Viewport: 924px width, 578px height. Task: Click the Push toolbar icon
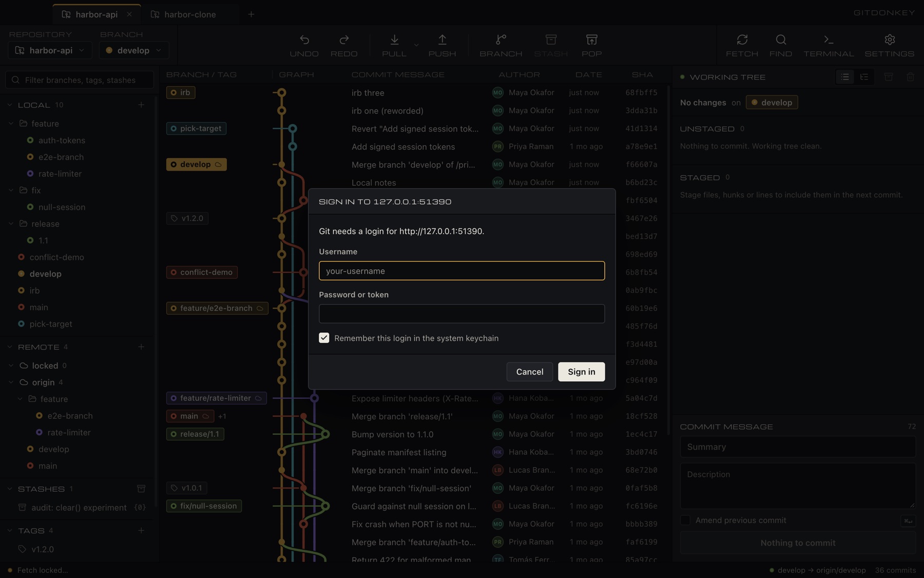point(442,45)
